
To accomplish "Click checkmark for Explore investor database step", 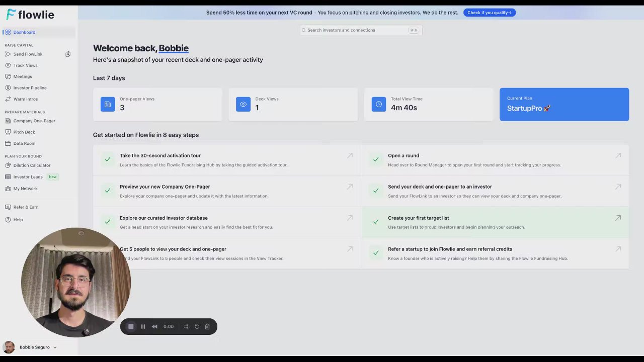I will click(x=108, y=222).
